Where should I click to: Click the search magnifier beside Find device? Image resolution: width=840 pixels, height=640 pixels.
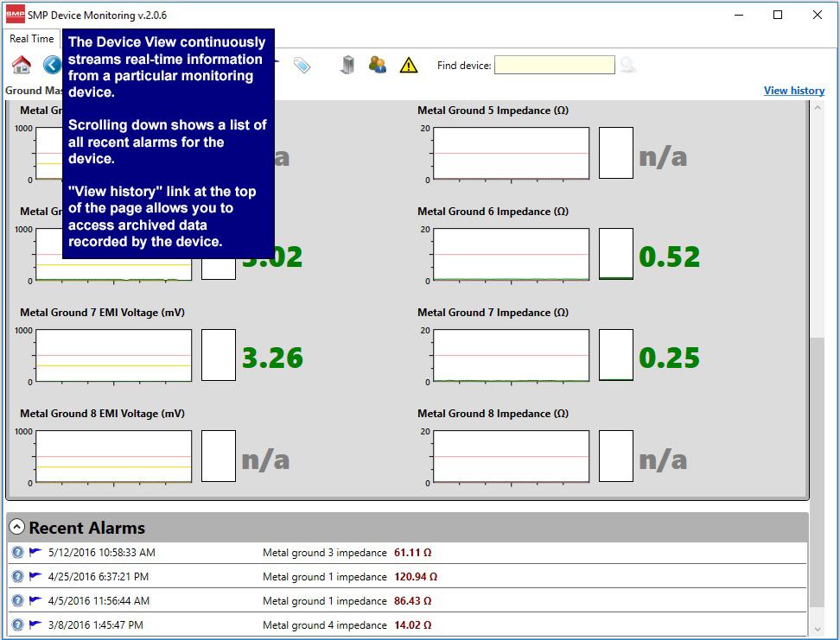tap(628, 65)
